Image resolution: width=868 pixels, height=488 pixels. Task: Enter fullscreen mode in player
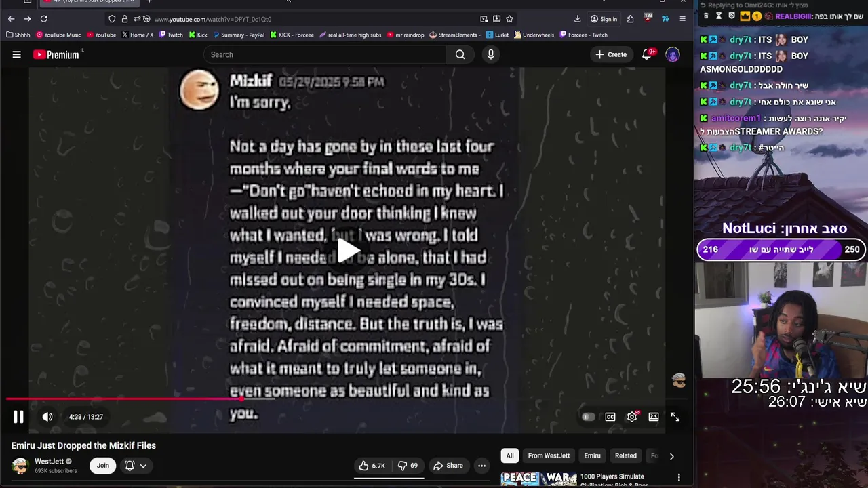pyautogui.click(x=675, y=417)
